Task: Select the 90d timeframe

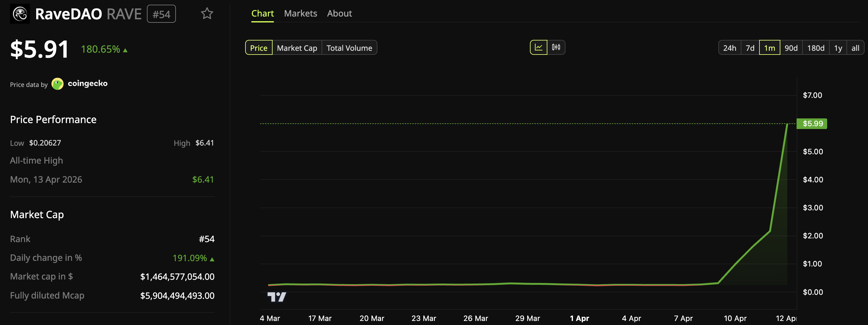Action: 791,48
